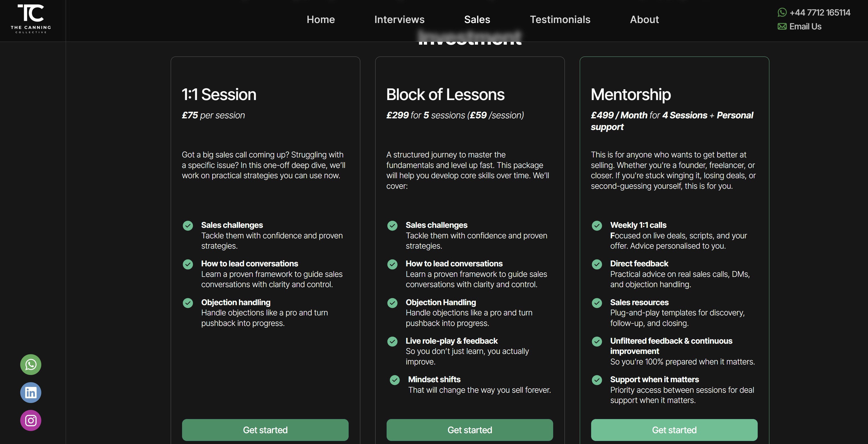
Task: Open the LinkedIn sidebar icon
Action: coord(31,392)
